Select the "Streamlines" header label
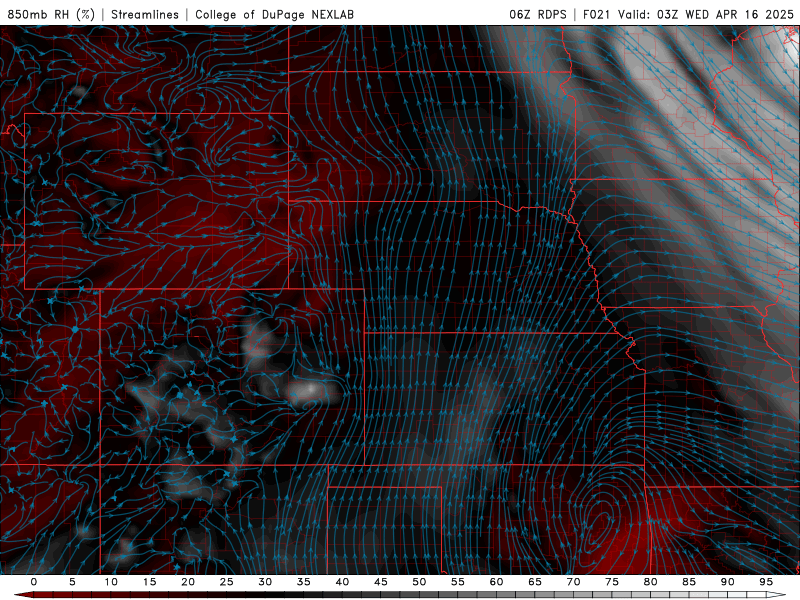The height and width of the screenshot is (600, 800). (145, 14)
